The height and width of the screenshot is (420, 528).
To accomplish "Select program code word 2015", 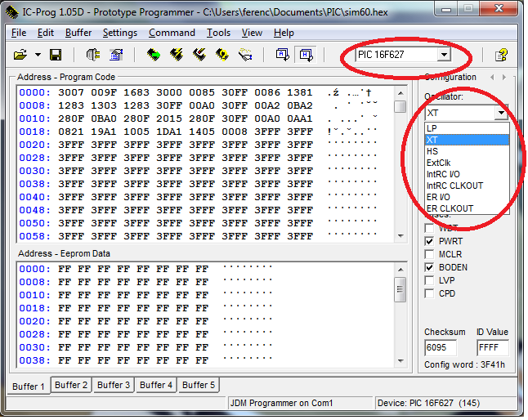I will (168, 118).
